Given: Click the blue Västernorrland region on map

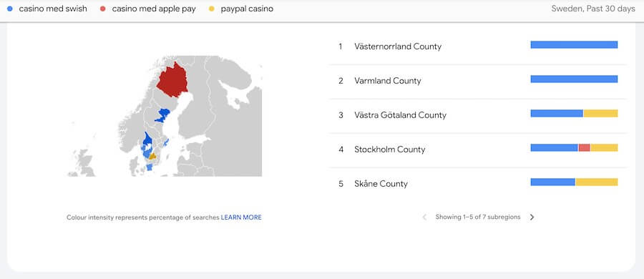Looking at the screenshot, I should [x=163, y=114].
